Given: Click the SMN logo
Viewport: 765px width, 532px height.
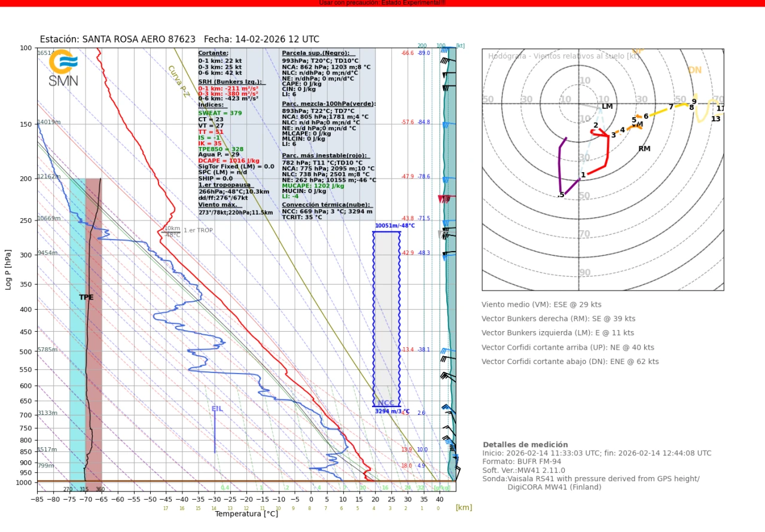Looking at the screenshot, I should [x=63, y=69].
